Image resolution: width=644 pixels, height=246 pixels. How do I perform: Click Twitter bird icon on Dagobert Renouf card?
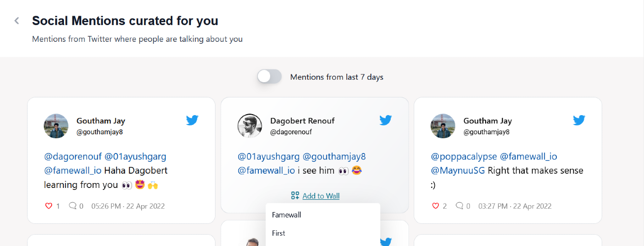[x=385, y=120]
